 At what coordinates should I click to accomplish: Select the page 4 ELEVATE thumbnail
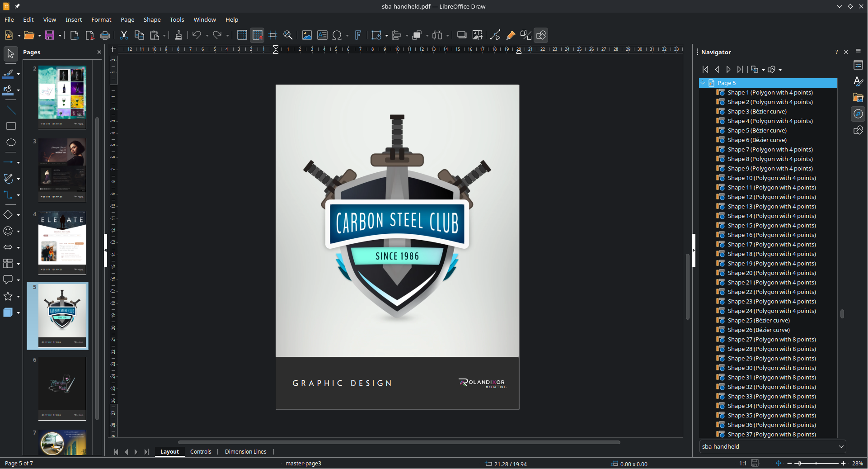(x=62, y=243)
